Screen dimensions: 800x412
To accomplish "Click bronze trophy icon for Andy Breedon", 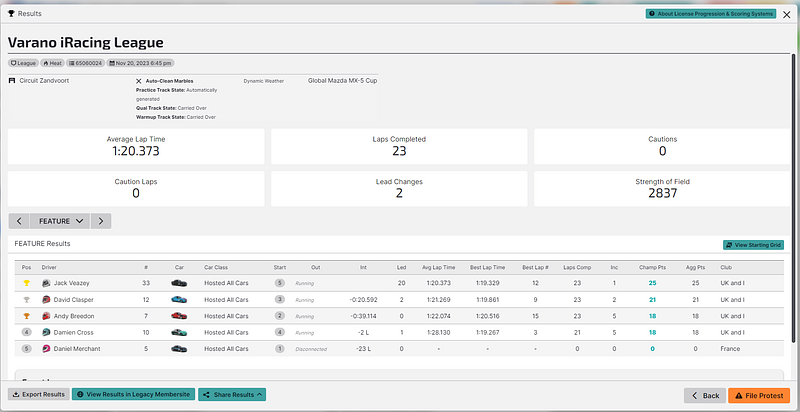I will tap(27, 316).
